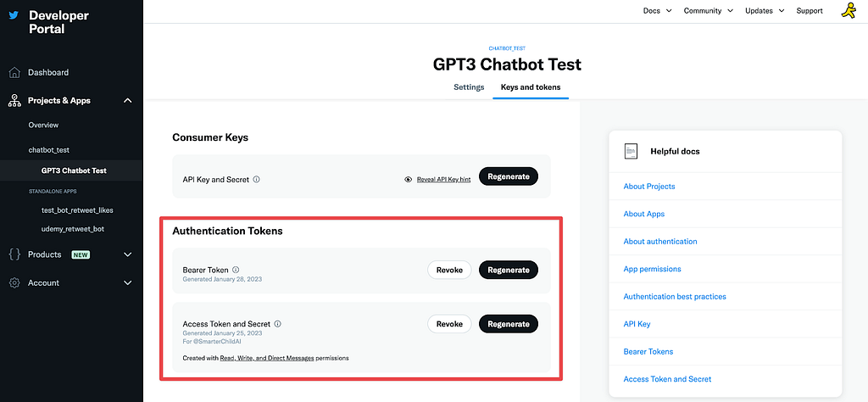The height and width of the screenshot is (402, 868).
Task: Collapse the Projects & Apps section chevron
Action: tap(128, 101)
